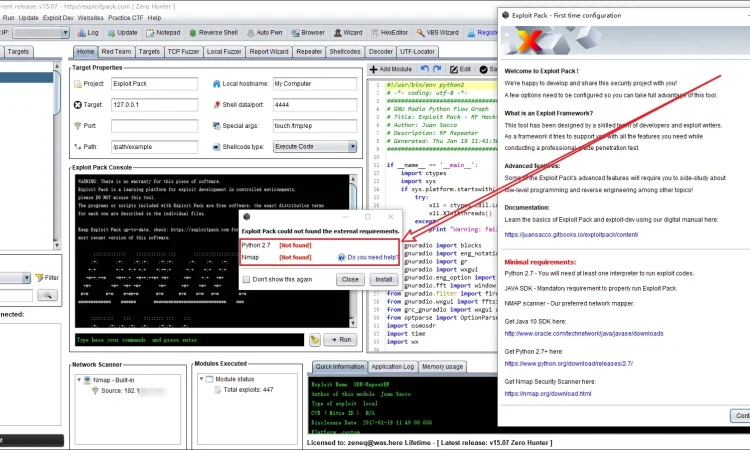Switch to the Report Wizard tab
Viewport: 750px width, 450px height.
tap(269, 52)
